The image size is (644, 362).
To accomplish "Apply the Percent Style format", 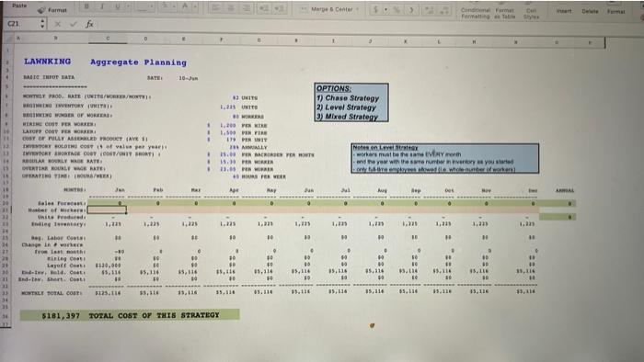I will [397, 9].
